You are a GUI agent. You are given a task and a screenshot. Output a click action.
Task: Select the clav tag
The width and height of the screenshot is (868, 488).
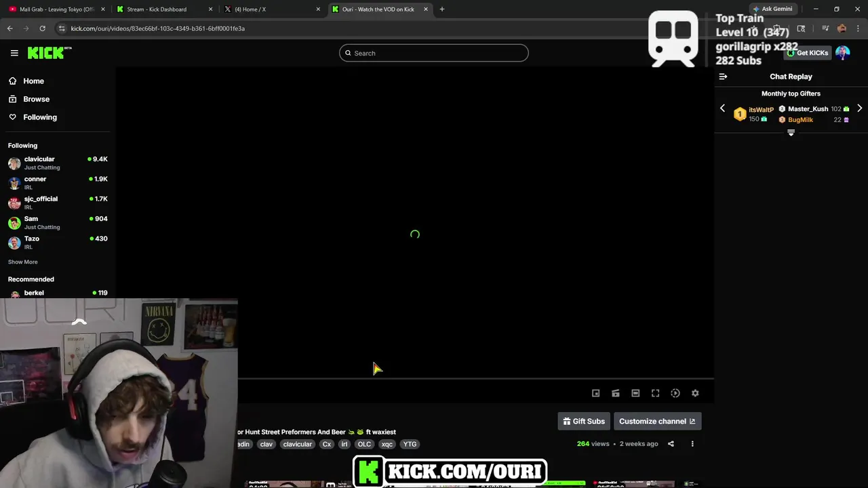pyautogui.click(x=266, y=444)
